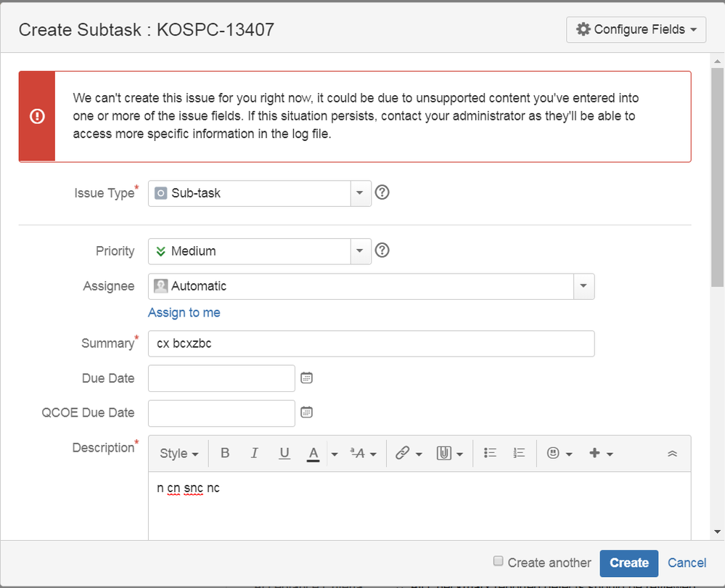
Task: Open the Style dropdown in editor
Action: click(179, 454)
